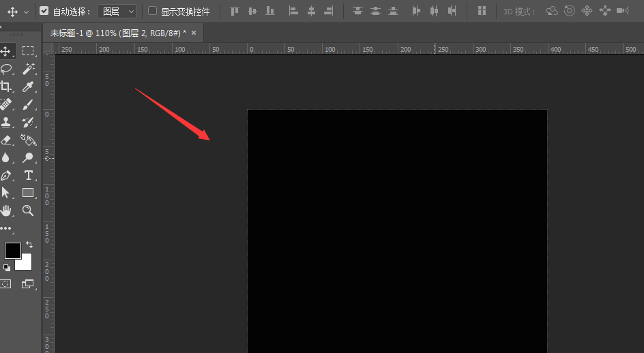Click the Zoom magnifier tool
Screen dimensions: 644x353
coord(29,211)
